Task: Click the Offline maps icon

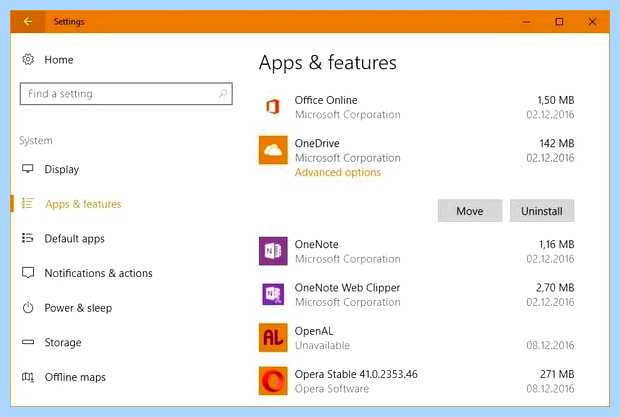Action: pos(28,377)
